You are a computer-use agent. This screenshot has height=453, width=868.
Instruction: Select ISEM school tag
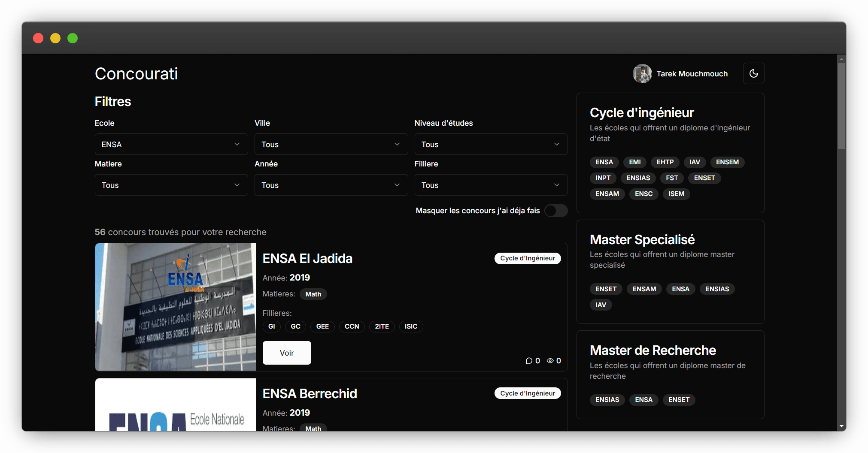pos(677,194)
